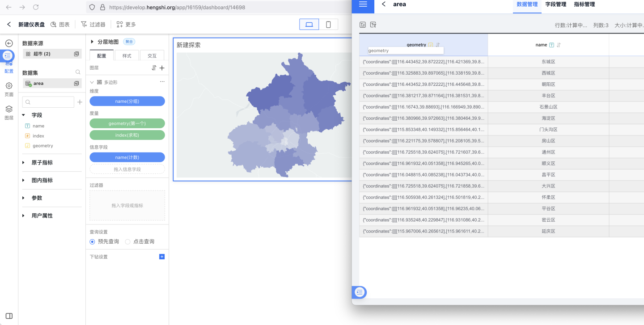
Task: Click the layer sort order icon
Action: [x=154, y=68]
